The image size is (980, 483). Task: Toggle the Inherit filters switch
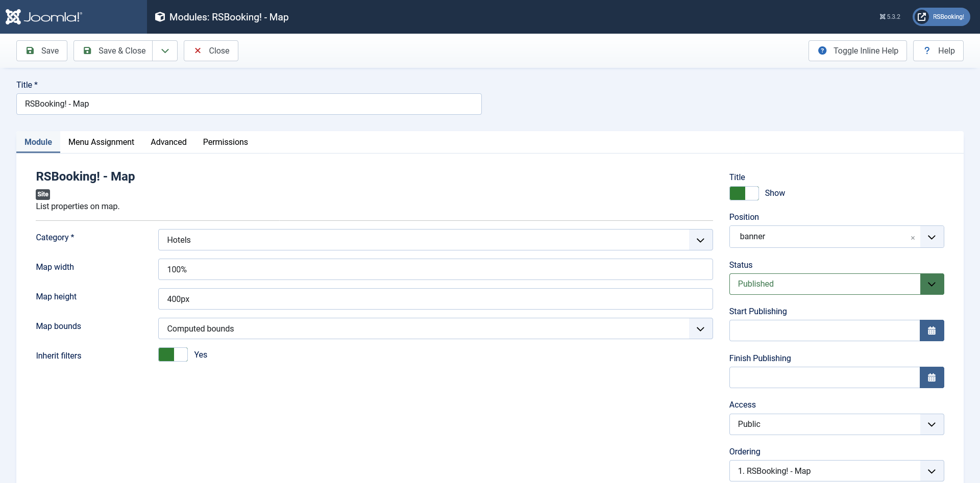click(x=173, y=354)
